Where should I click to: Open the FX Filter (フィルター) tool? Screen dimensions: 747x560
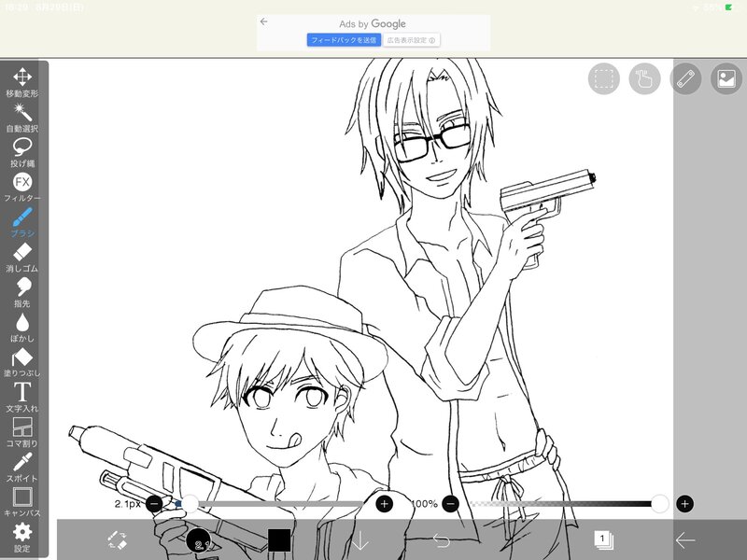click(x=21, y=188)
